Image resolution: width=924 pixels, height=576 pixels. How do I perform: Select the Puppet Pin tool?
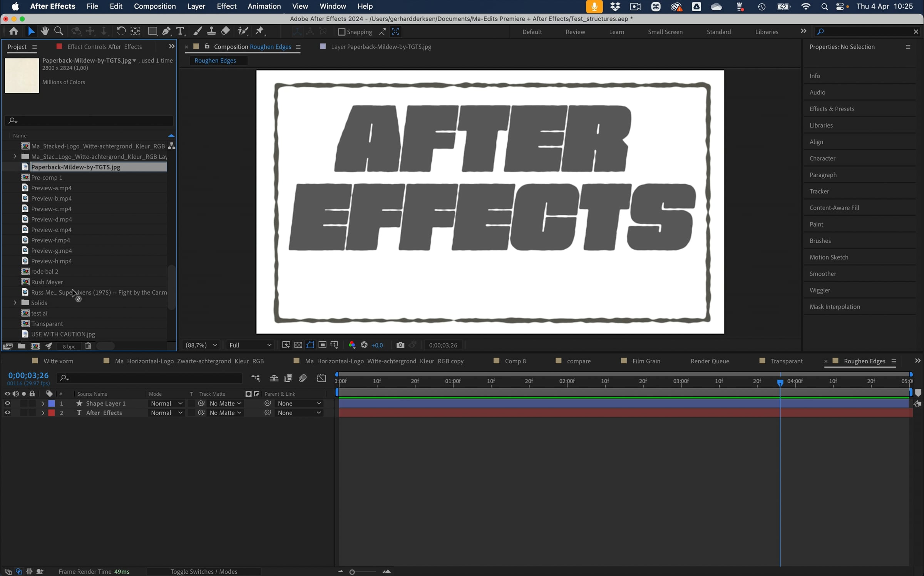coord(260,31)
